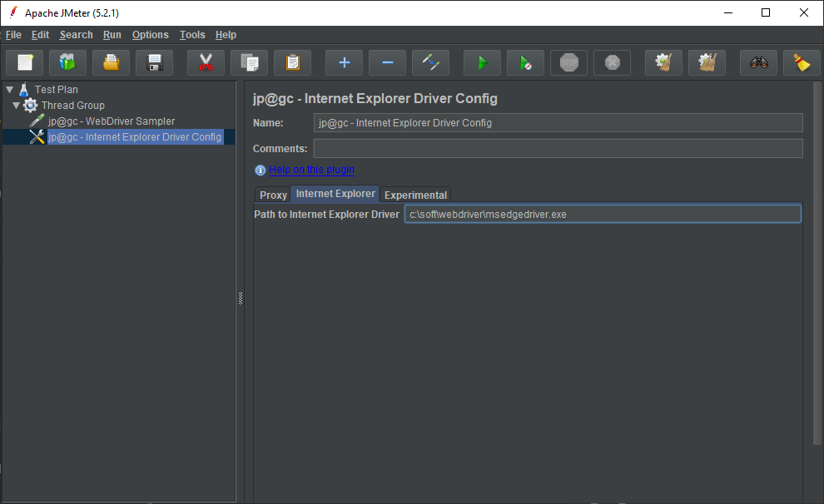Image resolution: width=824 pixels, height=504 pixels.
Task: Clear results with gear broom icon
Action: [663, 62]
